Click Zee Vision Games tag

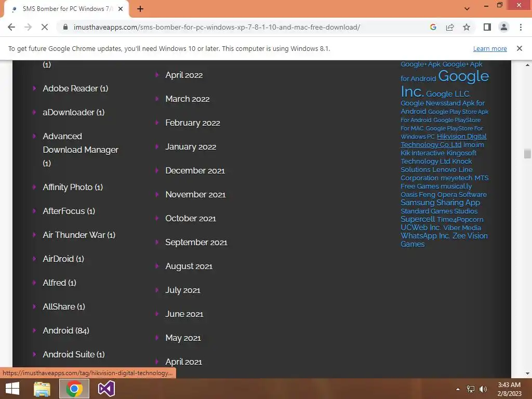(x=470, y=236)
